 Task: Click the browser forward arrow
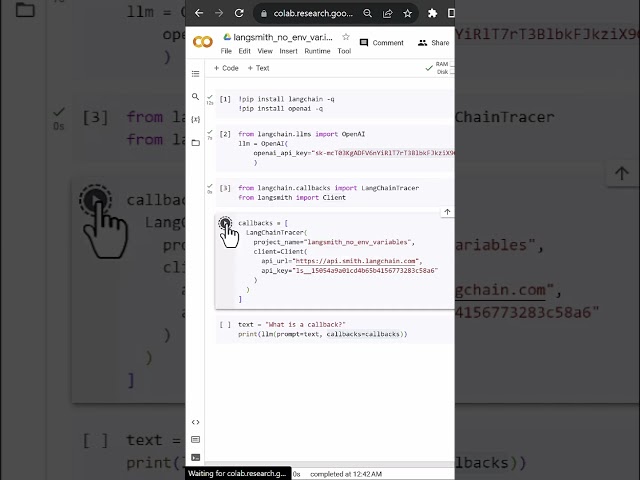[219, 13]
